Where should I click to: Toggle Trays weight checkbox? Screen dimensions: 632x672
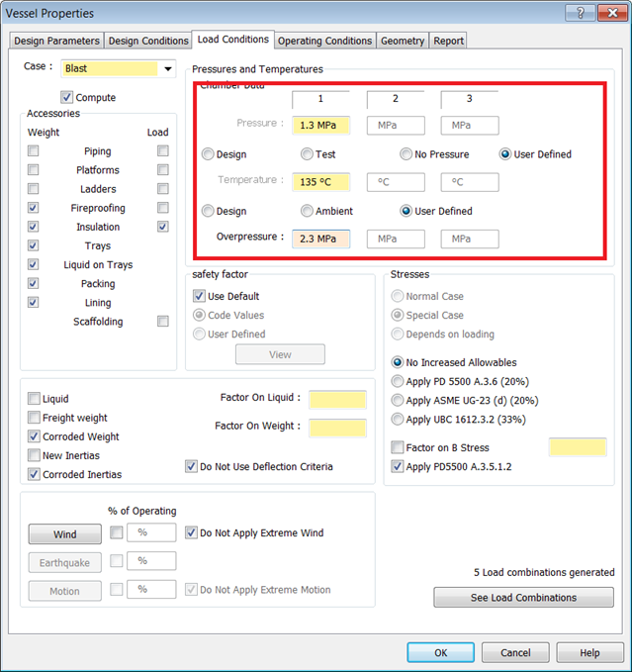(x=33, y=245)
